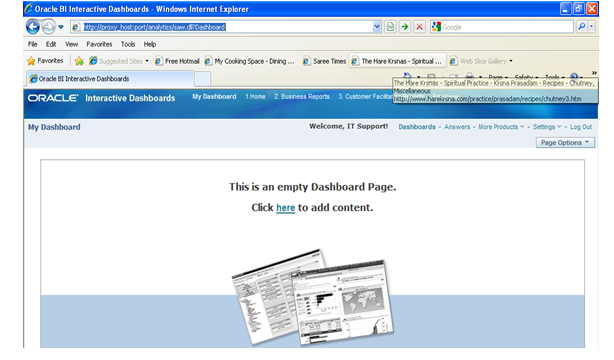Image resolution: width=614 pixels, height=360 pixels.
Task: Click the sample dashboards thumbnail image
Action: tap(312, 297)
